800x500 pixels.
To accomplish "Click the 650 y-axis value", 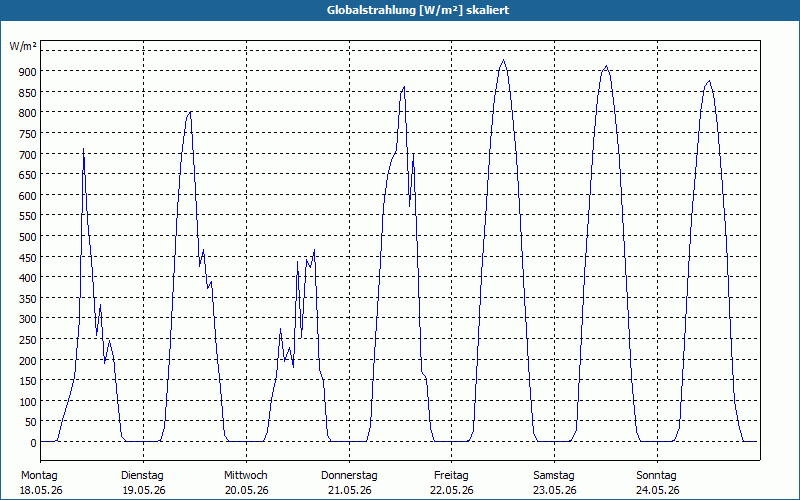I will tap(28, 175).
